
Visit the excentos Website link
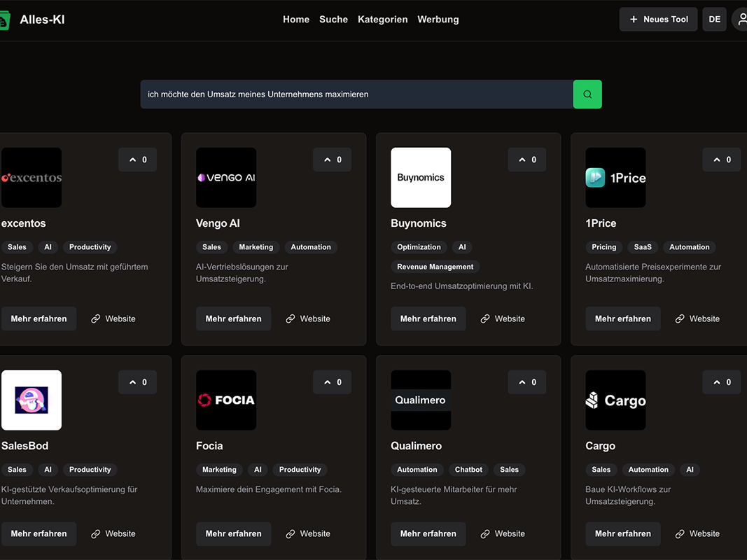click(x=113, y=318)
